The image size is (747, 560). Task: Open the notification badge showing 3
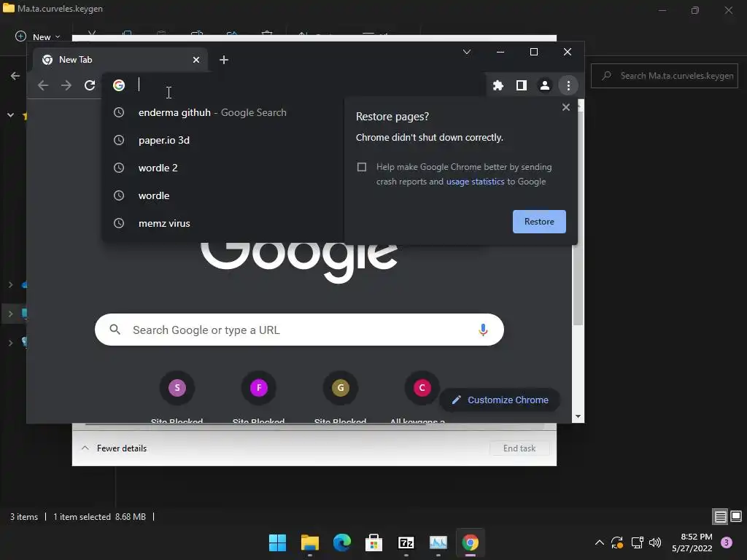pyautogui.click(x=727, y=542)
